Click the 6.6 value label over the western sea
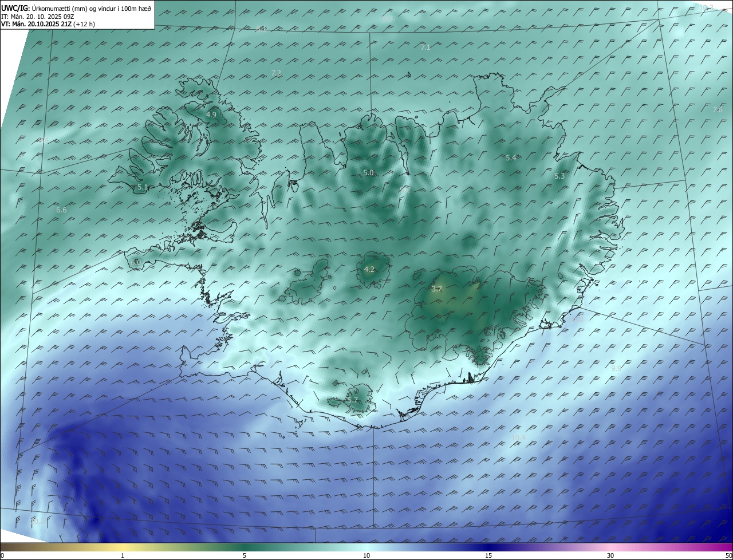 [x=61, y=210]
